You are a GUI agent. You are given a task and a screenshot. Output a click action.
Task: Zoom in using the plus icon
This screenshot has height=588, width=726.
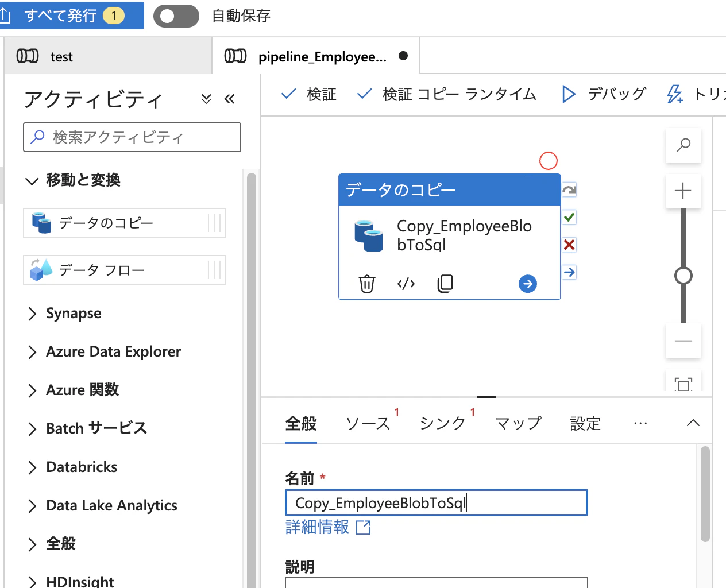pyautogui.click(x=683, y=191)
